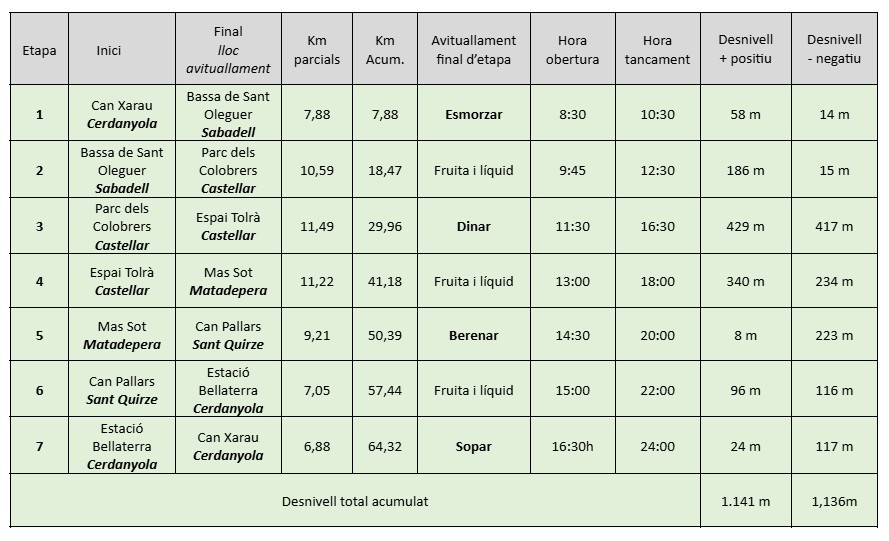This screenshot has width=889, height=541.
Task: Select the Sopar cell in stage 7
Action: point(473,446)
